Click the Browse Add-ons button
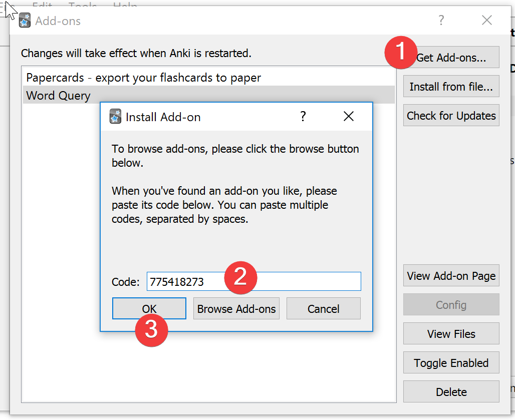The height and width of the screenshot is (420, 515). [236, 308]
